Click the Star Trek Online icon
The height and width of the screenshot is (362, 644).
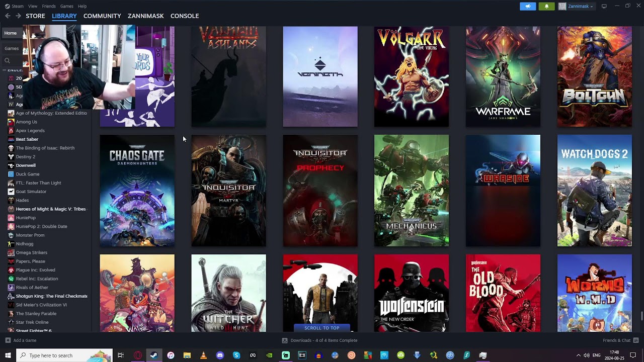(11, 322)
